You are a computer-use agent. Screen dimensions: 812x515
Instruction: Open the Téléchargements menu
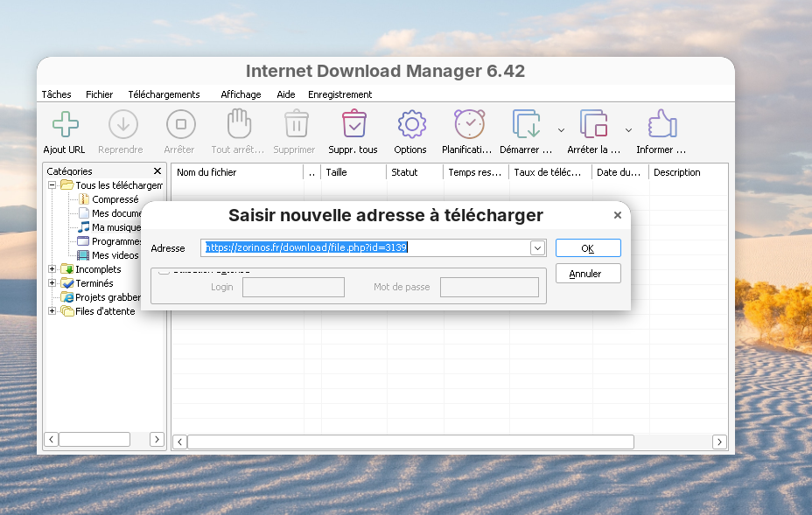tap(164, 94)
